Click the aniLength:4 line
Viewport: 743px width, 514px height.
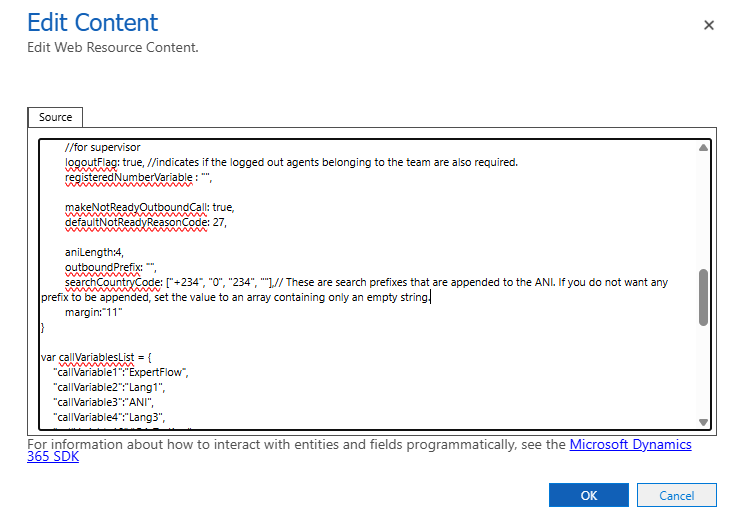point(94,252)
